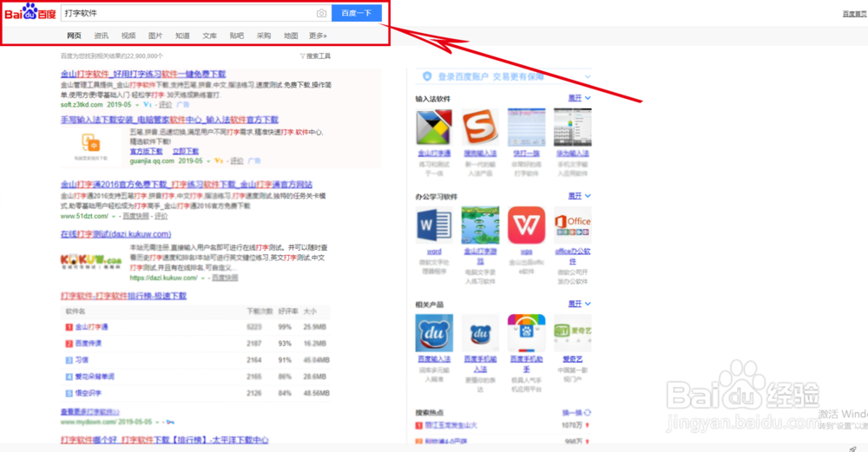Open dropdown arrow beside soft.z3tkd.com
868x452 pixels.
pyautogui.click(x=137, y=105)
